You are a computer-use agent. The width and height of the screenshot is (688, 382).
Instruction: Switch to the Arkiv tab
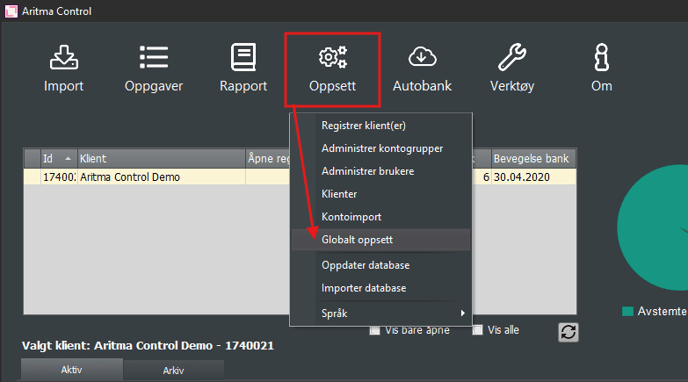pos(173,371)
